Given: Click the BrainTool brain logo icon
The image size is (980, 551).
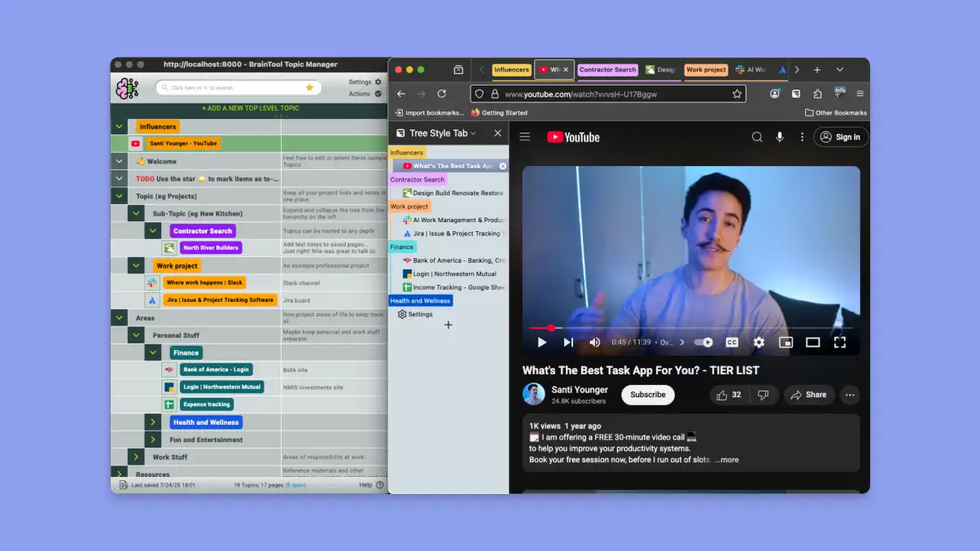Looking at the screenshot, I should [x=127, y=88].
